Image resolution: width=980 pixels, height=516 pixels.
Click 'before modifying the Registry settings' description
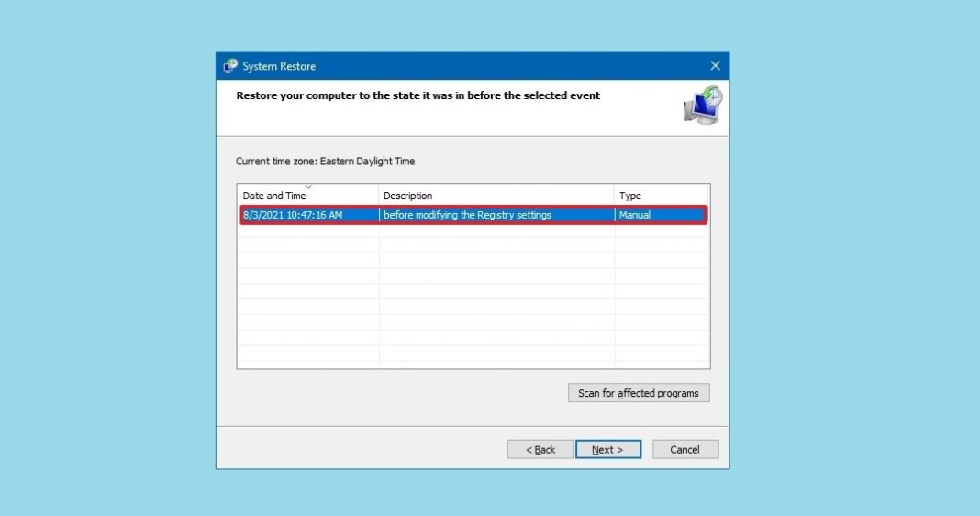tap(467, 215)
